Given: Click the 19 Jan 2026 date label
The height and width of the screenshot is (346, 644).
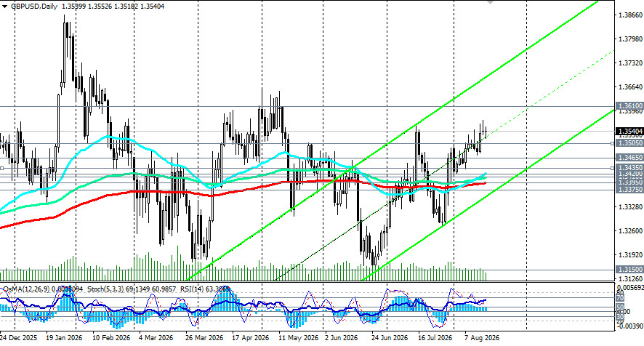Looking at the screenshot, I should [64, 338].
